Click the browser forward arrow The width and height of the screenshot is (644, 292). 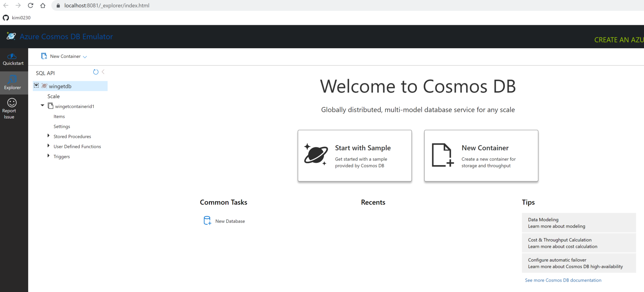point(18,5)
